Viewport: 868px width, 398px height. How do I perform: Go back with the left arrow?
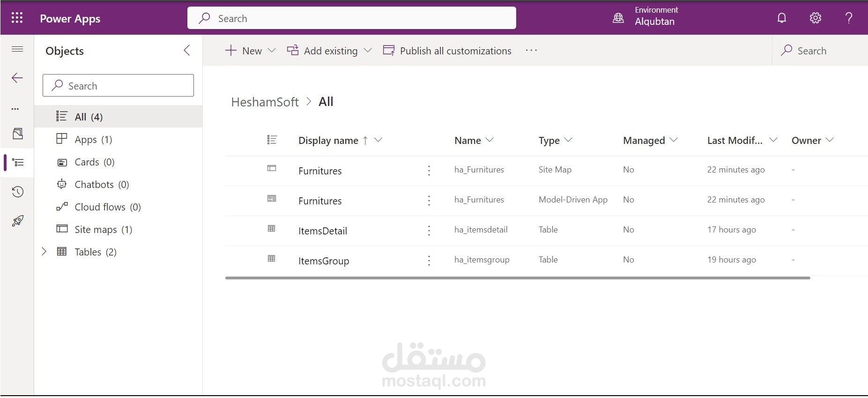17,78
